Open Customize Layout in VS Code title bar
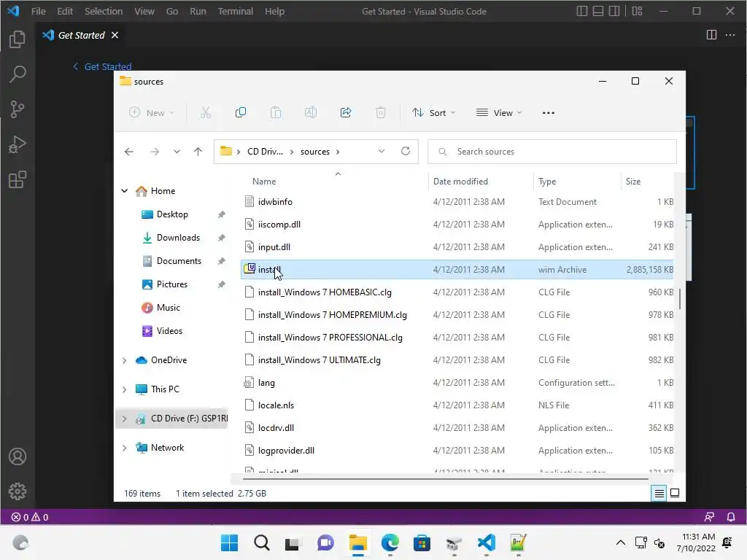747x560 pixels. 637,11
